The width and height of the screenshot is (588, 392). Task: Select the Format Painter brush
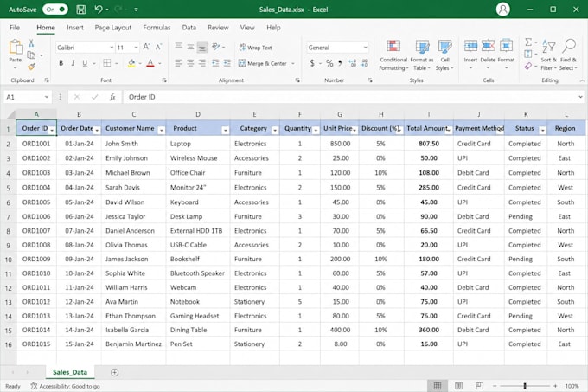tap(31, 67)
